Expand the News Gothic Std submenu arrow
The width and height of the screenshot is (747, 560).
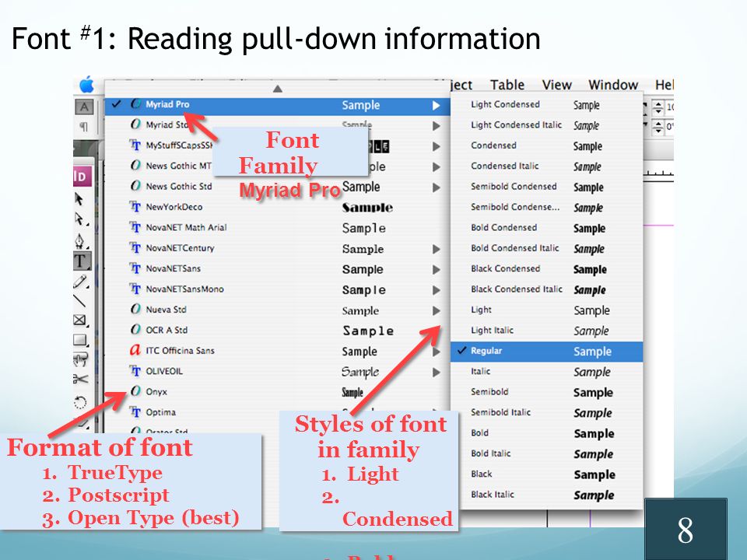(436, 187)
